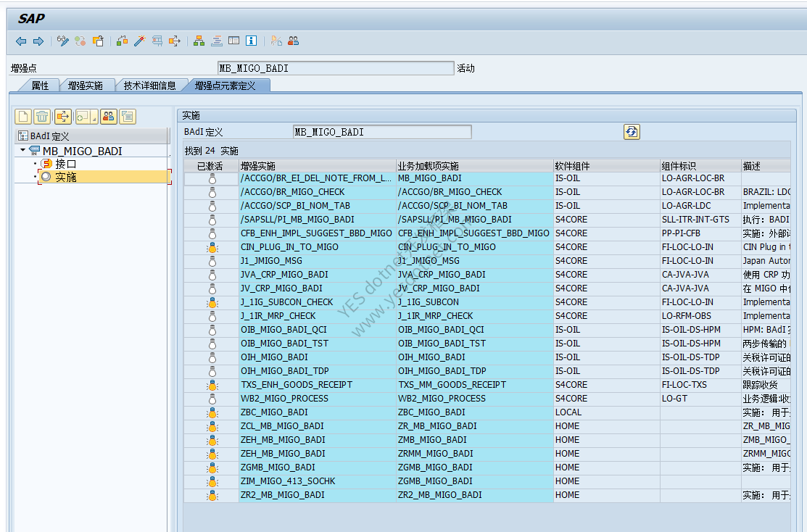Run the syntax Check toolbar icon
This screenshot has height=532, width=807.
pos(122,41)
